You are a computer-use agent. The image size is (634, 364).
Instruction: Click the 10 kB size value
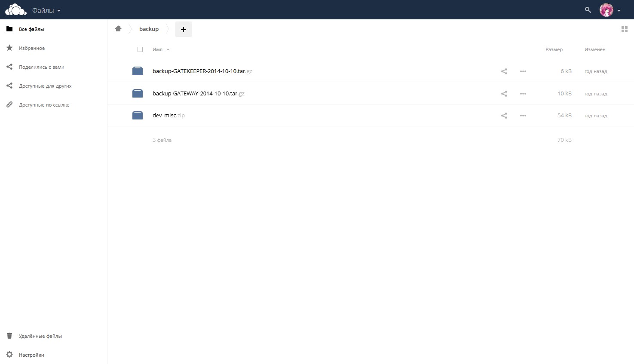(564, 93)
